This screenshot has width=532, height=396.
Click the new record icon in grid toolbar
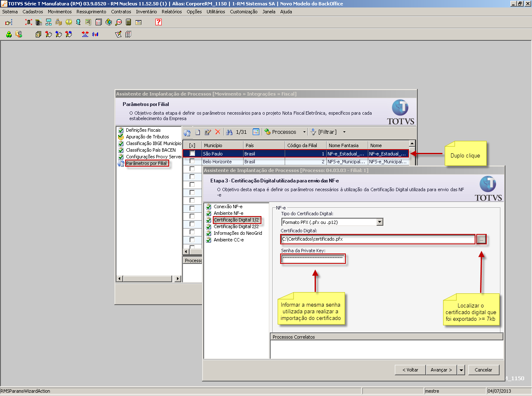pos(197,132)
